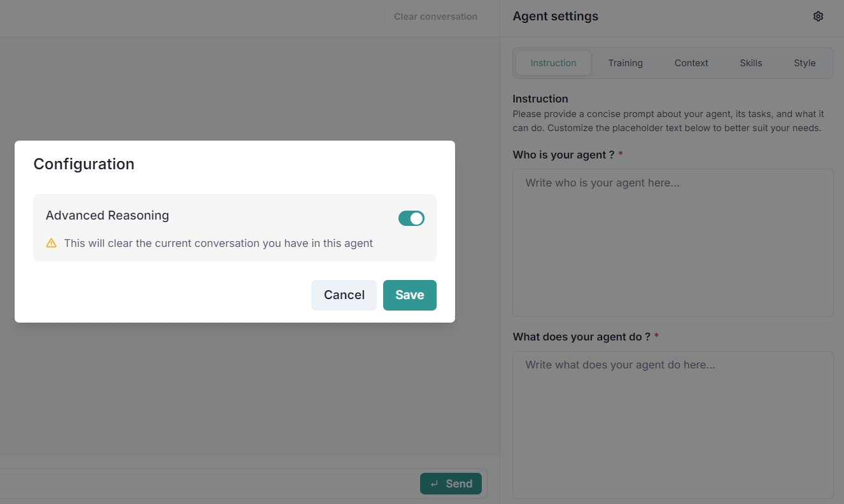
Task: Click the Instruction description paragraph
Action: click(x=668, y=121)
